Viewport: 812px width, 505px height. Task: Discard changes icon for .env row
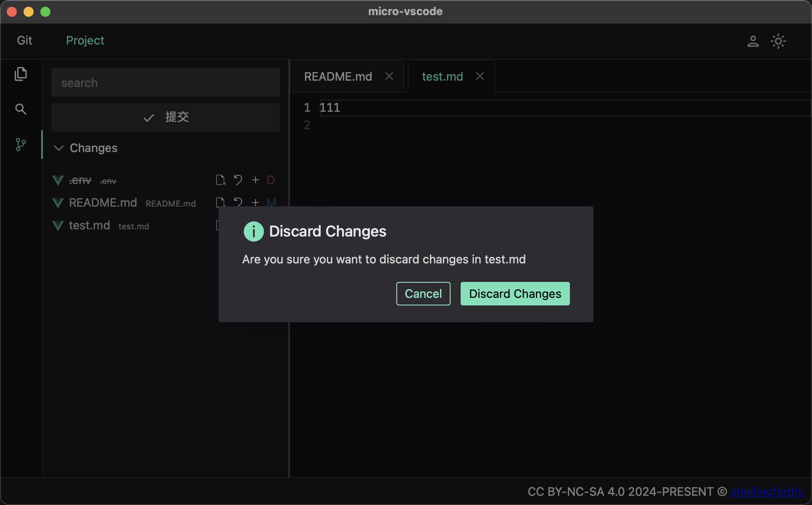(238, 180)
